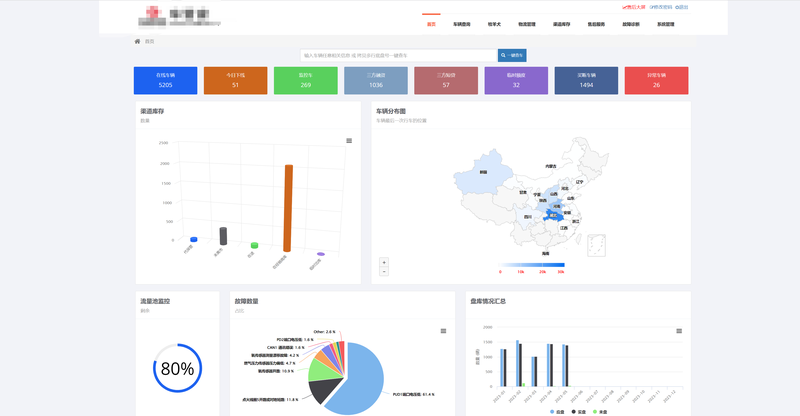Viewport: 800px width, 416px height.
Task: Zoom out the map with minus button
Action: pyautogui.click(x=384, y=272)
